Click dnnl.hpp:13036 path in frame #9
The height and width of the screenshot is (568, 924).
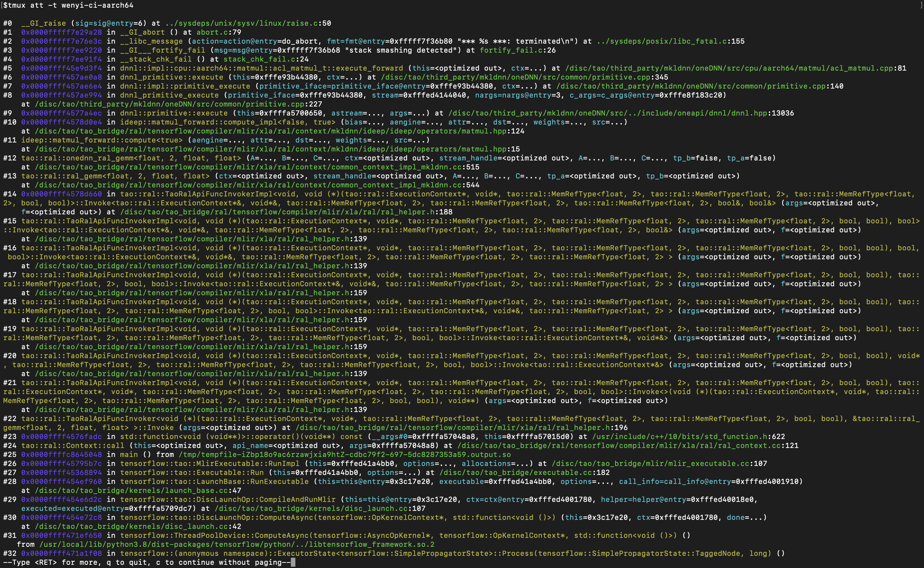point(621,114)
